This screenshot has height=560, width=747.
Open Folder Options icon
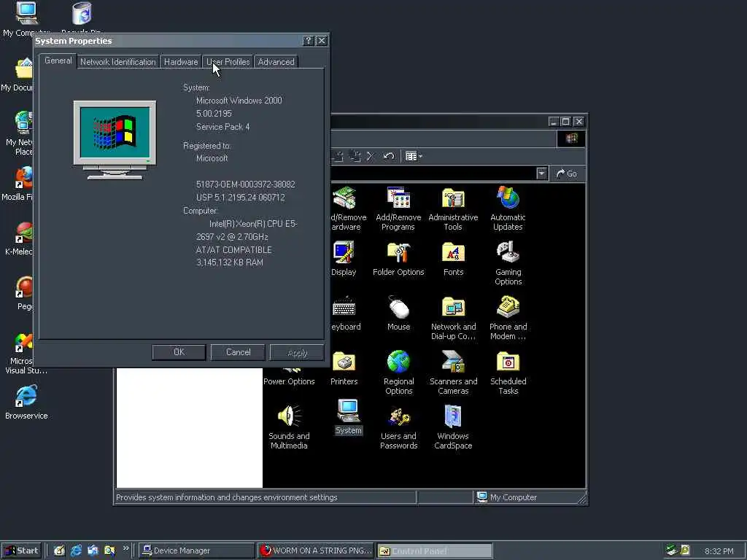[398, 259]
